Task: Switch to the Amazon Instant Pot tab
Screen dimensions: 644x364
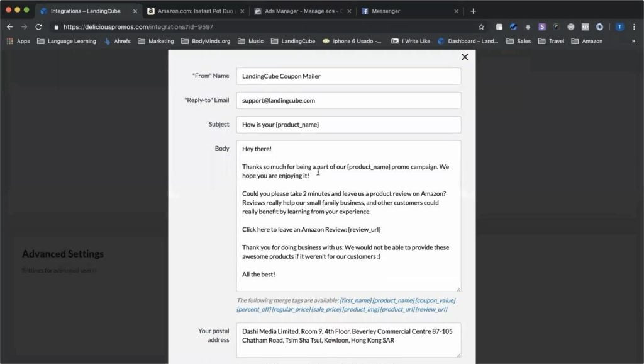Action: point(196,11)
